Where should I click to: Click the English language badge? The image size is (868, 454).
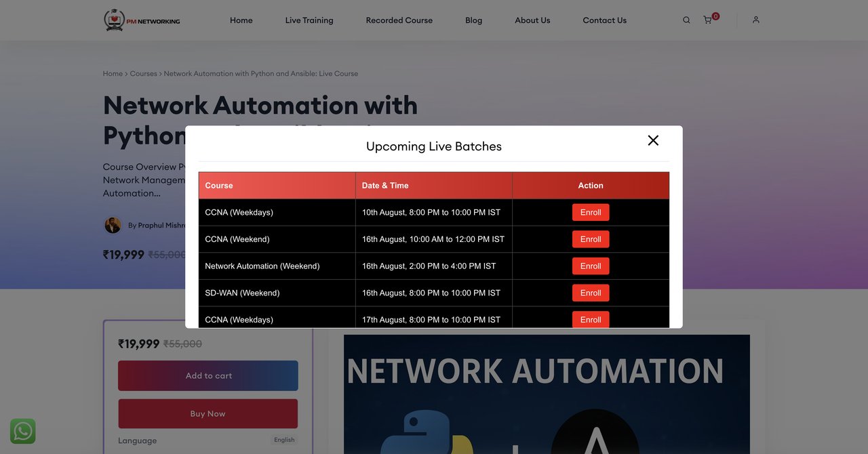click(284, 440)
